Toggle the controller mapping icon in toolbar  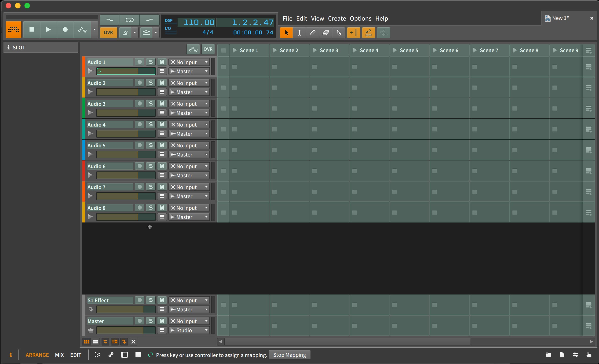[369, 33]
